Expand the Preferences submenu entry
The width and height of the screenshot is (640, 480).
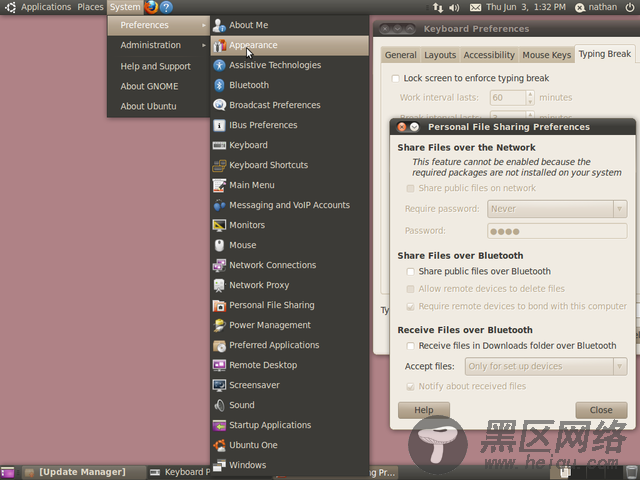point(158,25)
